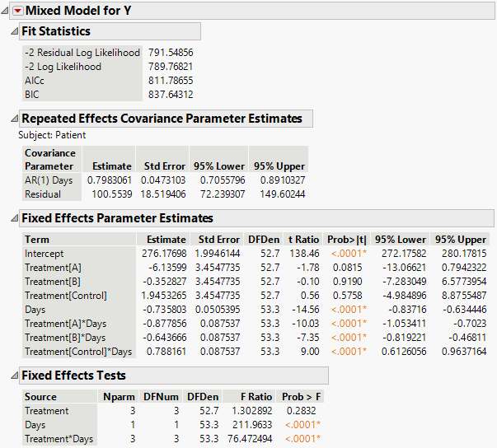This screenshot has height=448, width=497.
Task: Select the Treatment*Days source row
Action: click(59, 439)
